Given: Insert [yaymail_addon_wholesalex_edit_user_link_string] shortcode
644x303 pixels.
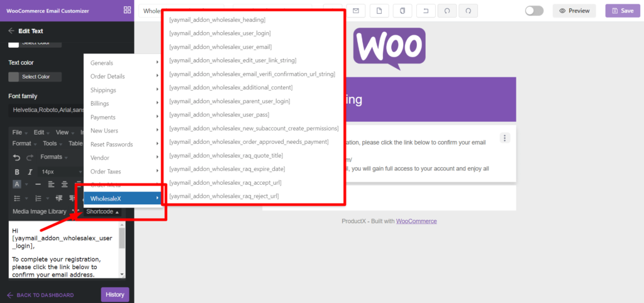Looking at the screenshot, I should click(233, 60).
